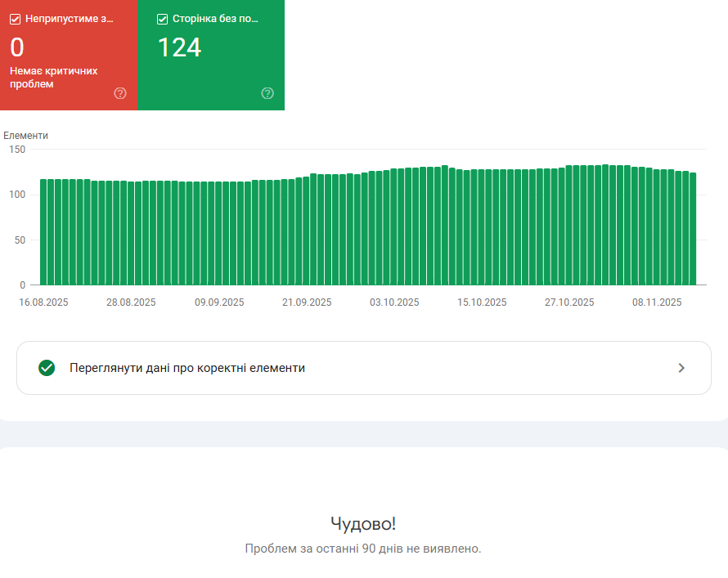Open help icon in green 124 card
728x578 pixels.
pyautogui.click(x=267, y=93)
